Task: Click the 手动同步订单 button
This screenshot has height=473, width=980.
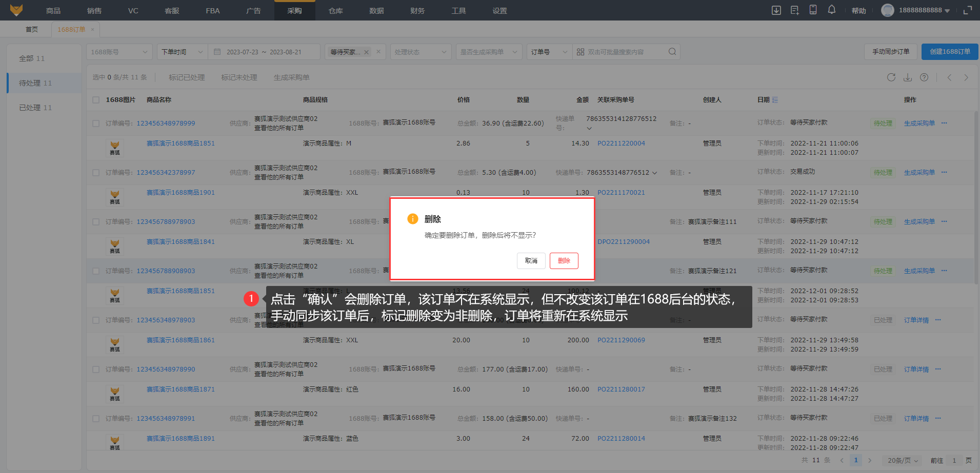Action: click(x=891, y=52)
